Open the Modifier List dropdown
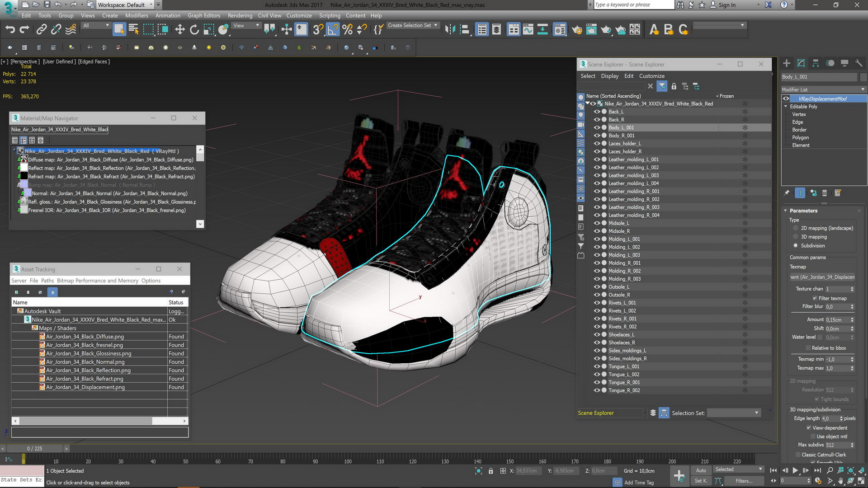 pyautogui.click(x=824, y=89)
